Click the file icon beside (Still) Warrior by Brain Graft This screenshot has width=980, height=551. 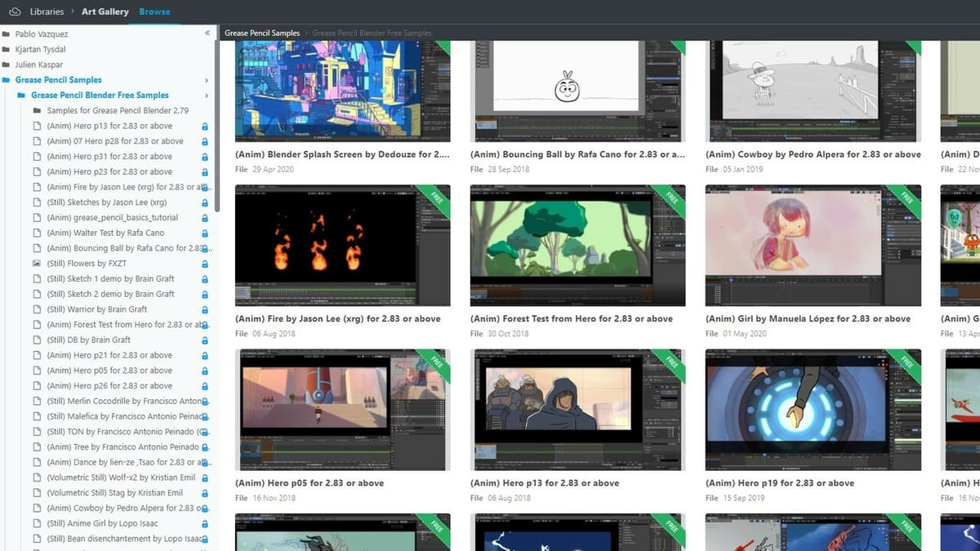point(36,309)
